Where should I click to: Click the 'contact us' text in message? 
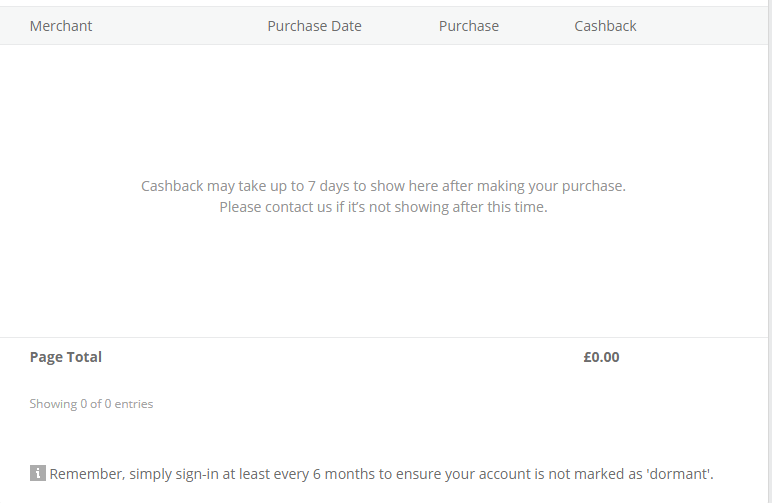[299, 208]
